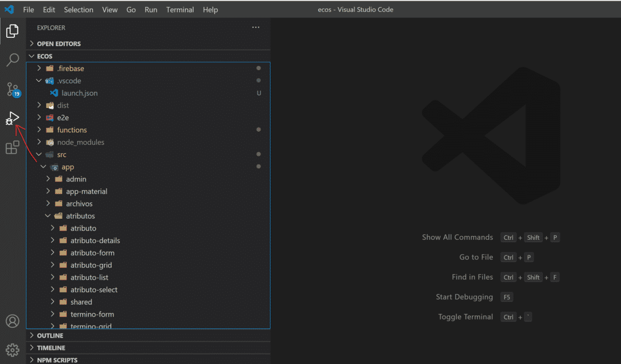The height and width of the screenshot is (364, 621).
Task: Open Explorer's more actions ellipsis
Action: 256,27
